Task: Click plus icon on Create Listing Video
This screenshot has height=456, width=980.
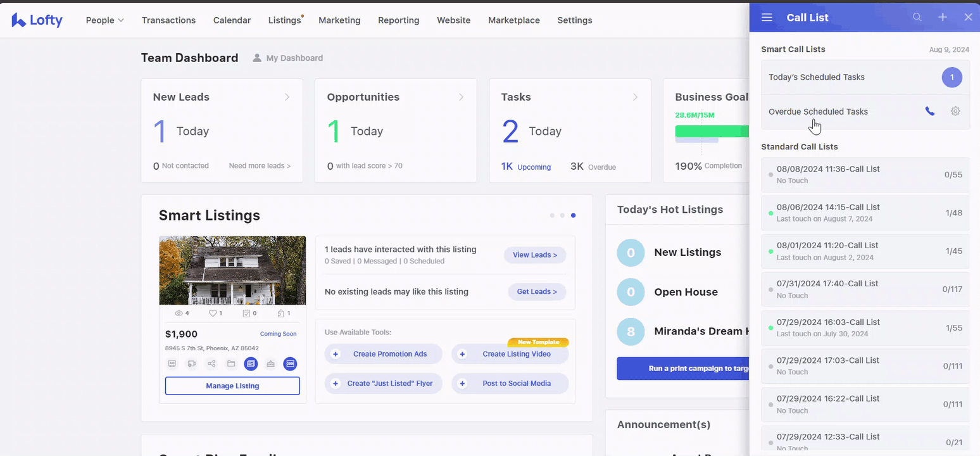Action: pos(462,354)
